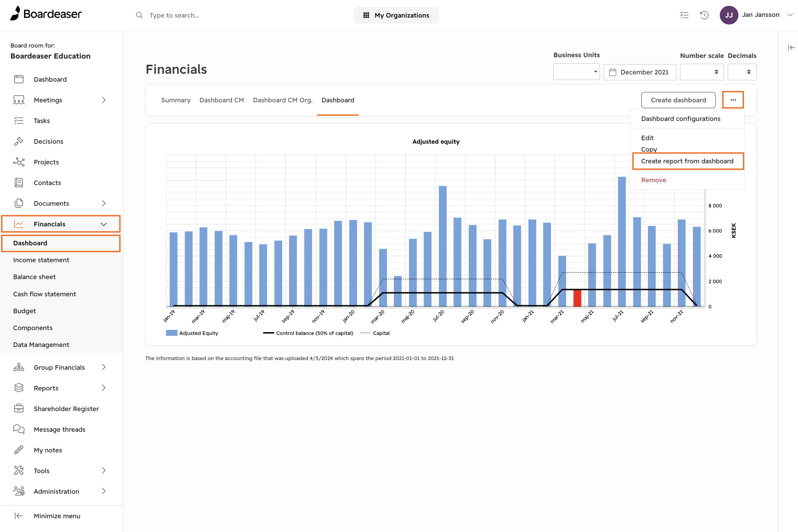Open Cash flow statement in sidebar

pos(44,294)
